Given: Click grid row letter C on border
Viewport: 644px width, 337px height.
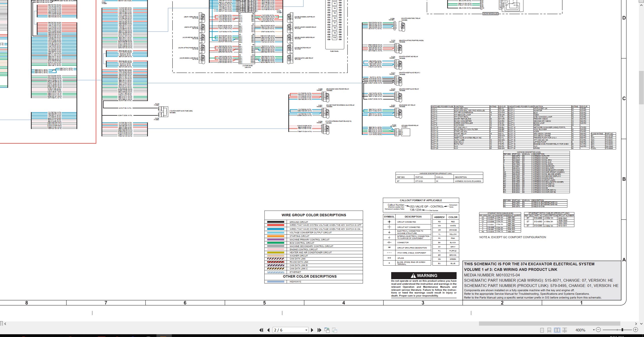Looking at the screenshot, I should click(x=624, y=99).
